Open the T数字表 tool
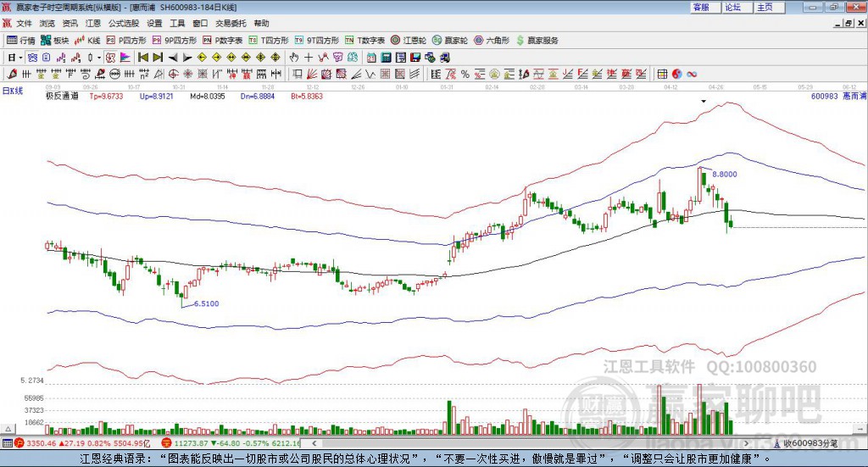Screen dimensions: 868x467 (365, 41)
